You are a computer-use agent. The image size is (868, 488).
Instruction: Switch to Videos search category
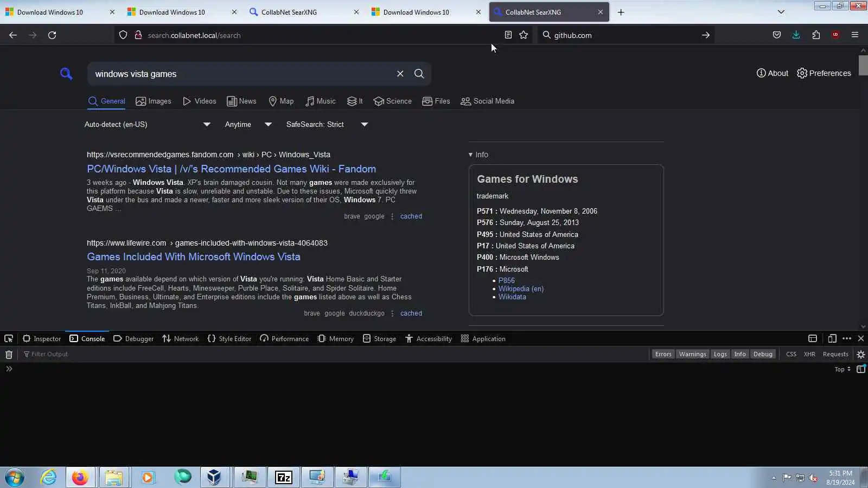point(200,101)
